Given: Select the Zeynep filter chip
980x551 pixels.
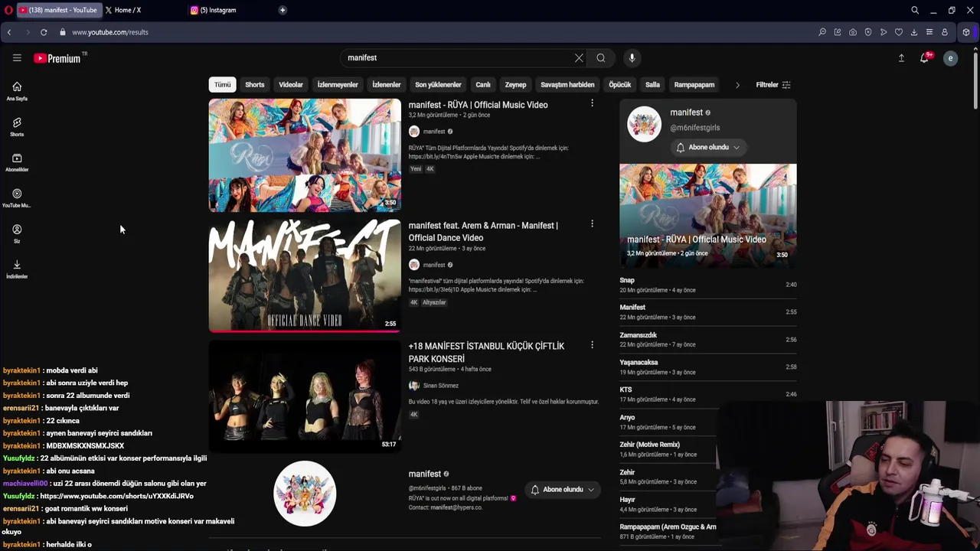Looking at the screenshot, I should [x=515, y=85].
